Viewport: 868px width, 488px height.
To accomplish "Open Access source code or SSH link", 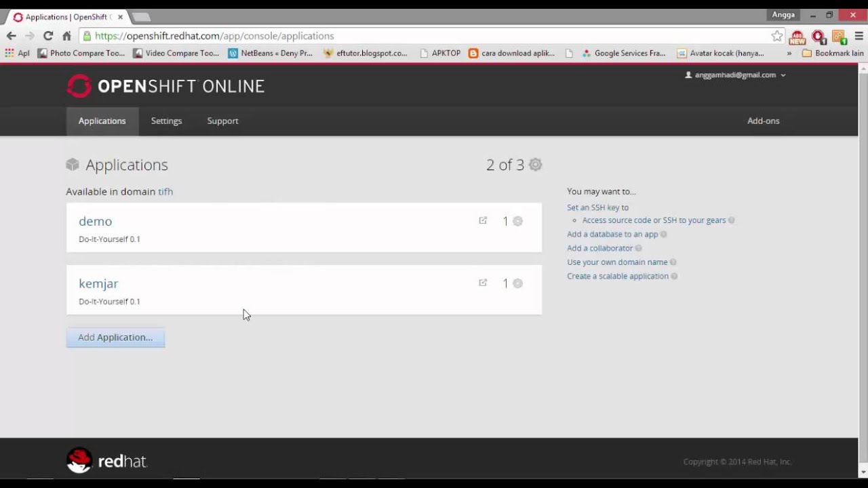I will coord(654,220).
